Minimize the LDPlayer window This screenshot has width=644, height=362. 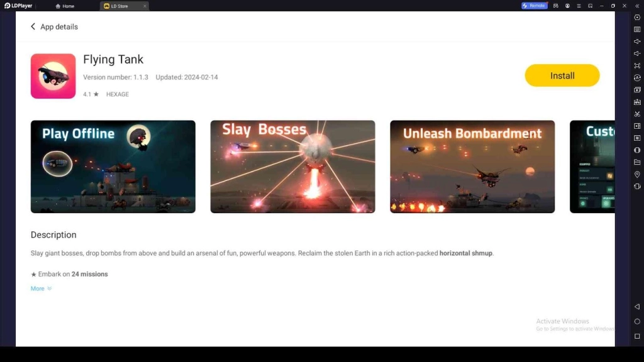602,6
